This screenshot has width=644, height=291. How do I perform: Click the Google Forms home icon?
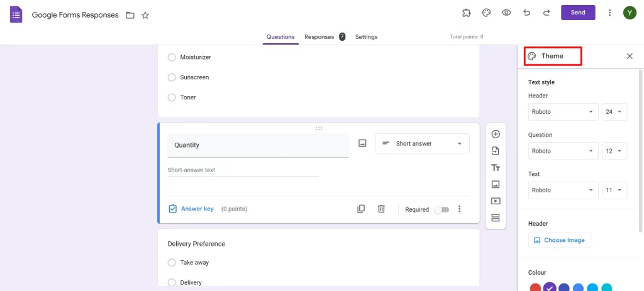tap(16, 15)
